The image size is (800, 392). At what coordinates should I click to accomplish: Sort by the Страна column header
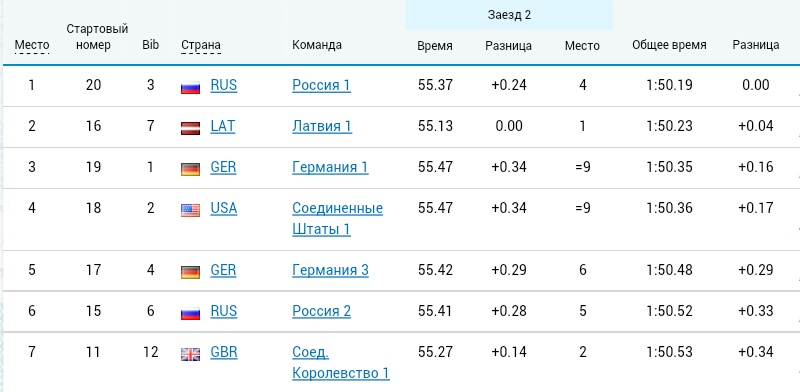point(201,45)
